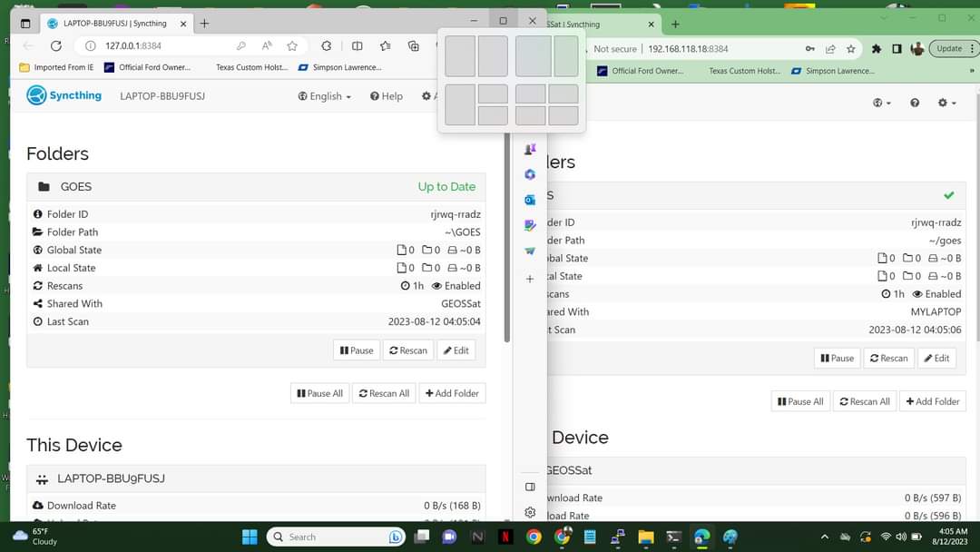Click the Windows Start button
The width and height of the screenshot is (980, 552).
tap(250, 537)
